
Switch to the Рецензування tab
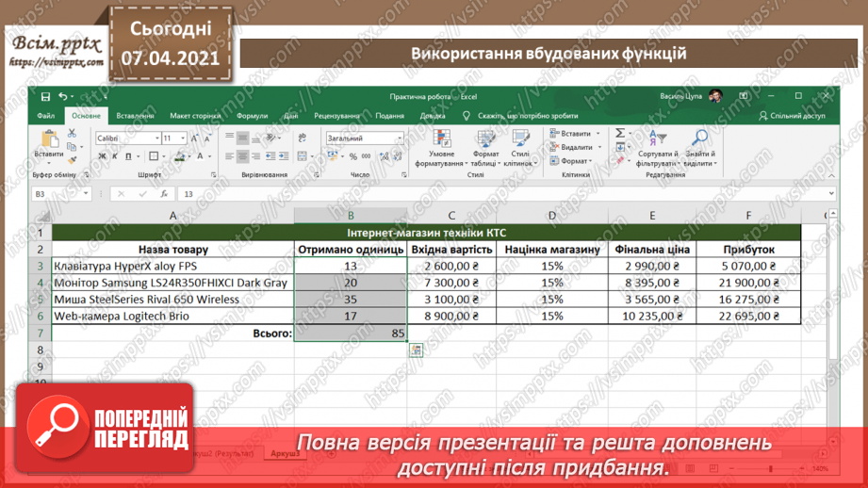(x=336, y=116)
